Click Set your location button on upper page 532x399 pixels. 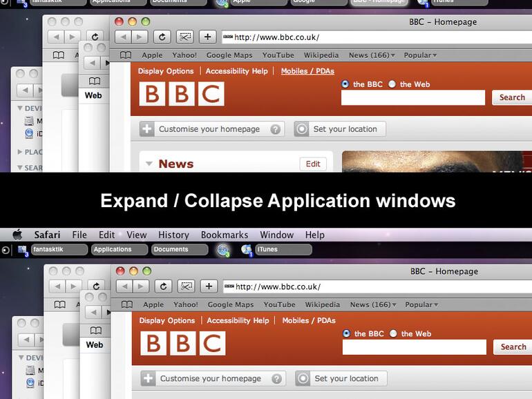(x=340, y=129)
